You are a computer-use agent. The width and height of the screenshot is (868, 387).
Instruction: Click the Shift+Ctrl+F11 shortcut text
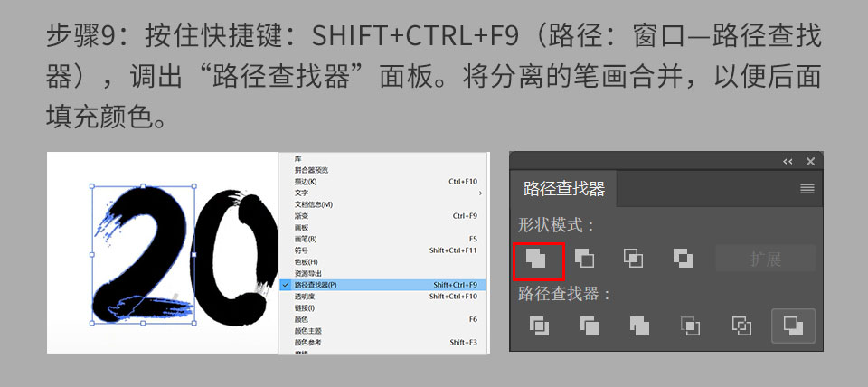[x=453, y=250]
